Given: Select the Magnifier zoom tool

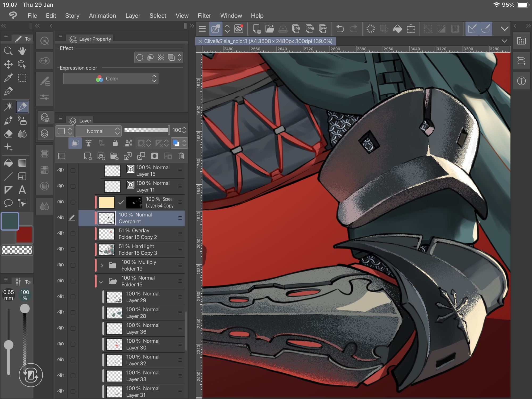Looking at the screenshot, I should tap(8, 51).
